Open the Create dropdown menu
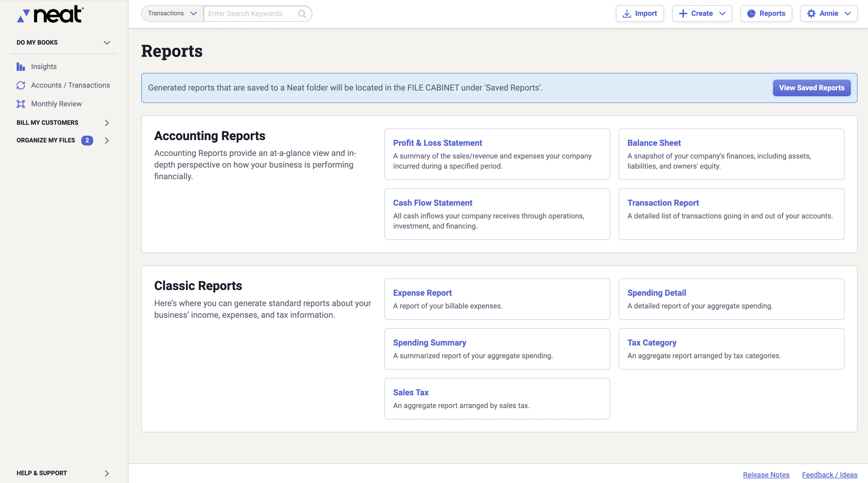 click(702, 13)
